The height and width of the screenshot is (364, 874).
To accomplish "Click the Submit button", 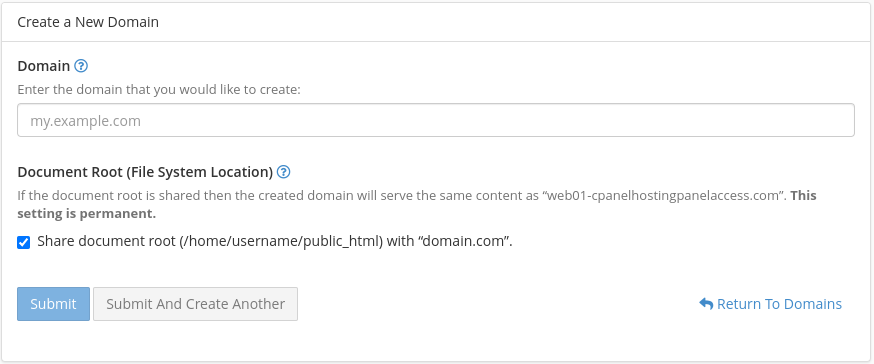I will click(54, 304).
